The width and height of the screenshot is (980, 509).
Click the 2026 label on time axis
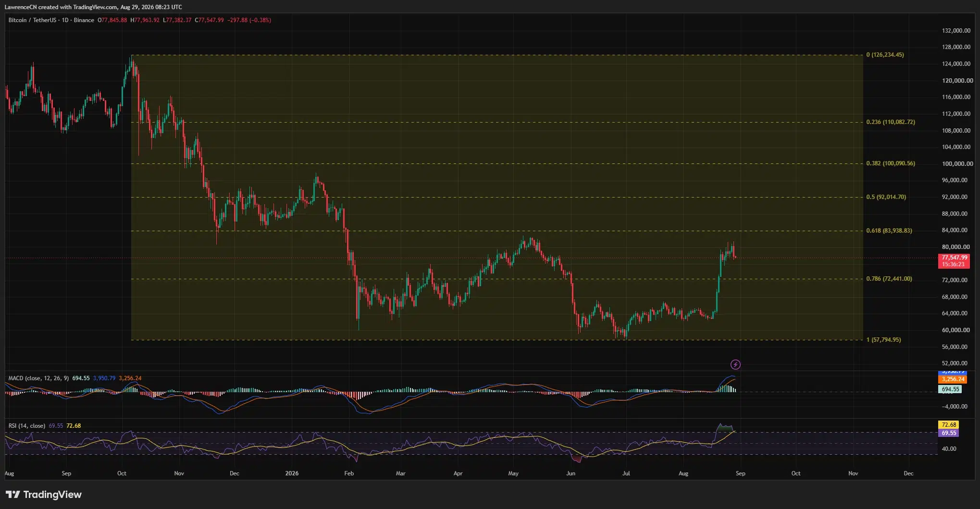coord(292,473)
